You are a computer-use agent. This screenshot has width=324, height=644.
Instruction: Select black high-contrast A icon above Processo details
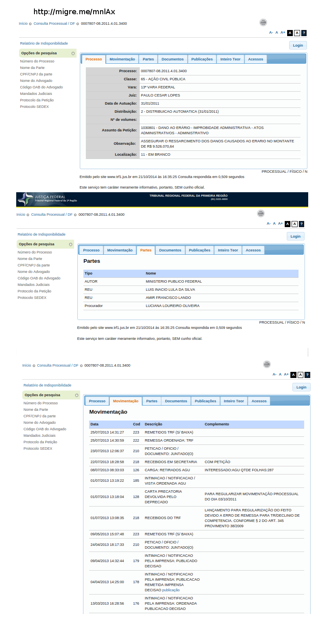point(290,33)
